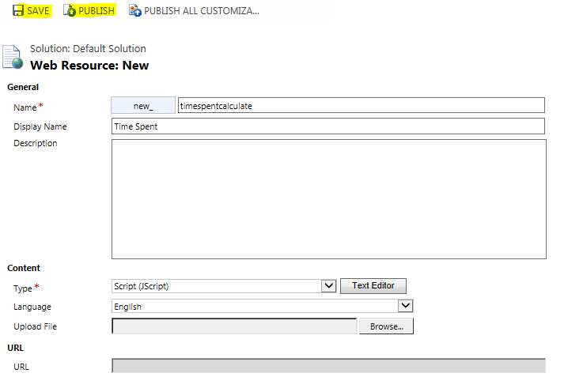Focus the Name field containing timespentcalculate
583x392 pixels.
tap(361, 106)
